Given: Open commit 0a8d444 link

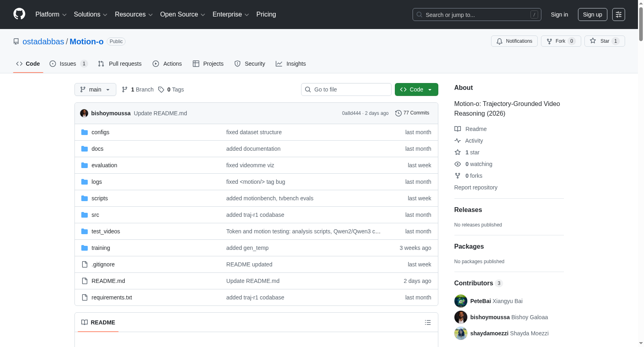Looking at the screenshot, I should [351, 113].
